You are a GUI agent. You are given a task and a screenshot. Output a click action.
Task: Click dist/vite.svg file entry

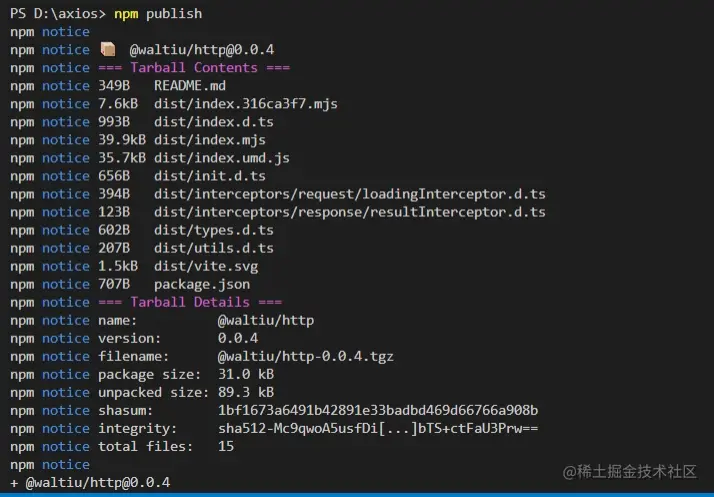pos(206,266)
